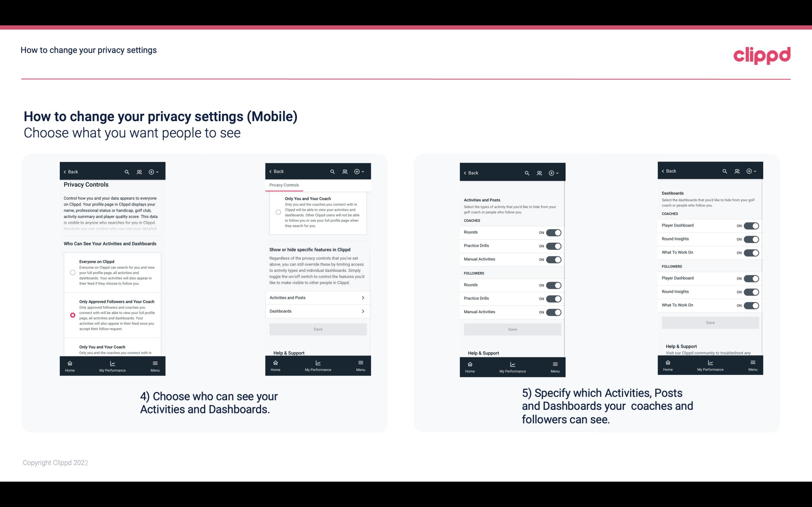Toggle Rounds ON switch under Coaches
Viewport: 812px width, 507px height.
pyautogui.click(x=554, y=232)
